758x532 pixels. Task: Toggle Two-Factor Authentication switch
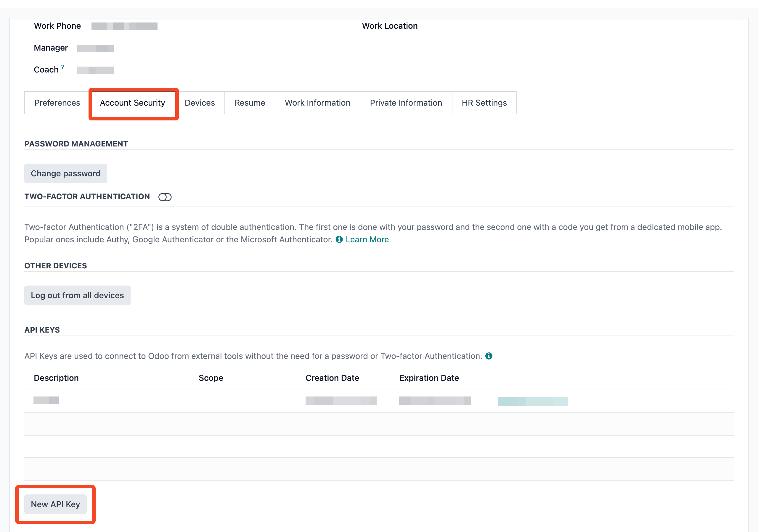(x=165, y=197)
